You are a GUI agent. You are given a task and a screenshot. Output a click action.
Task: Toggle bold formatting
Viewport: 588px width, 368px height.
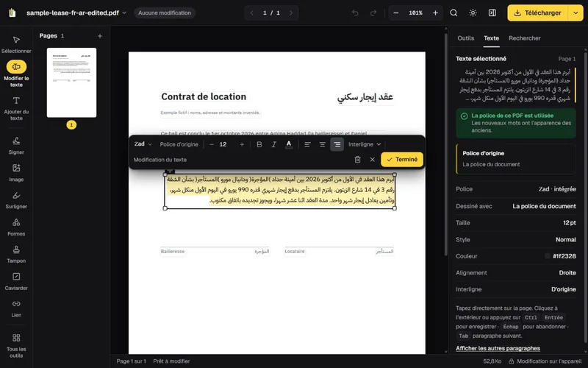(x=259, y=144)
